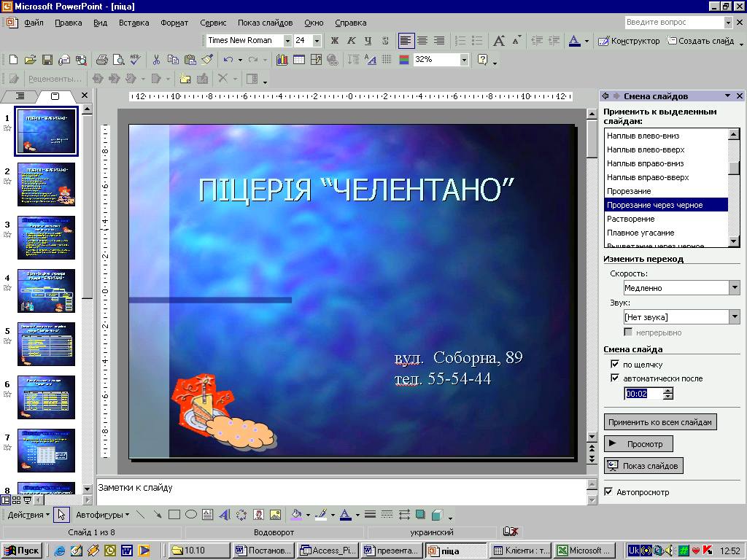Screen dimensions: 747x560
Task: Click the New presentation icon
Action: [x=13, y=60]
